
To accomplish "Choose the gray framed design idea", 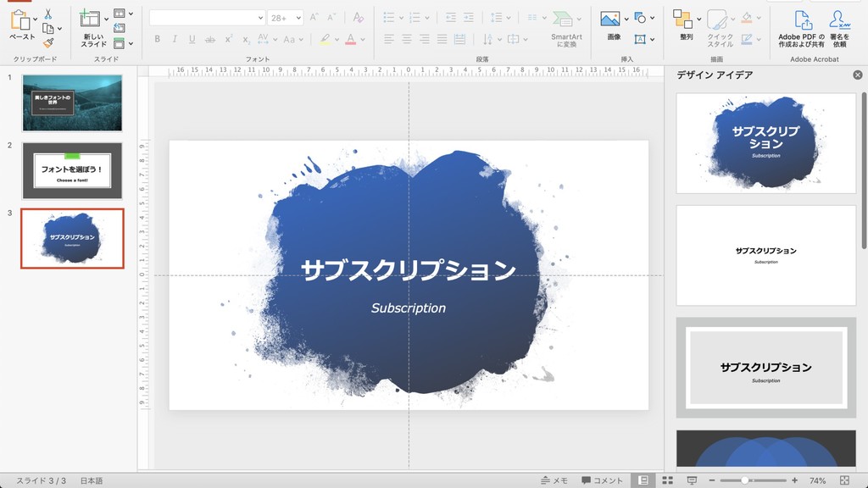I will pos(765,368).
